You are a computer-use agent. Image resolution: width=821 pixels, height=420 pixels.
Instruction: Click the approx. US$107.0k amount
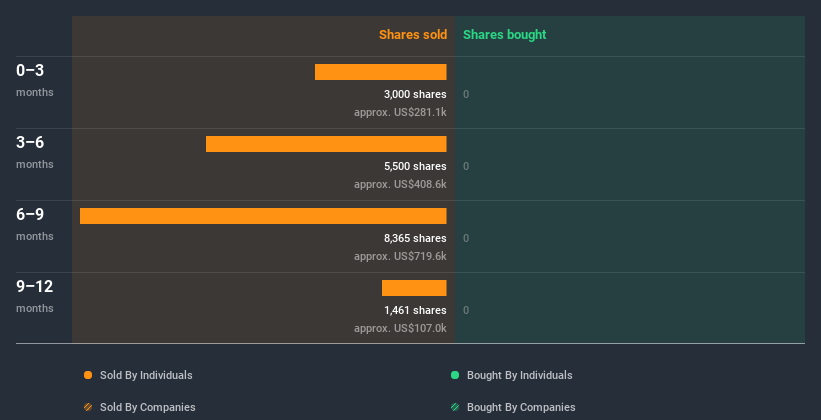[x=400, y=328]
